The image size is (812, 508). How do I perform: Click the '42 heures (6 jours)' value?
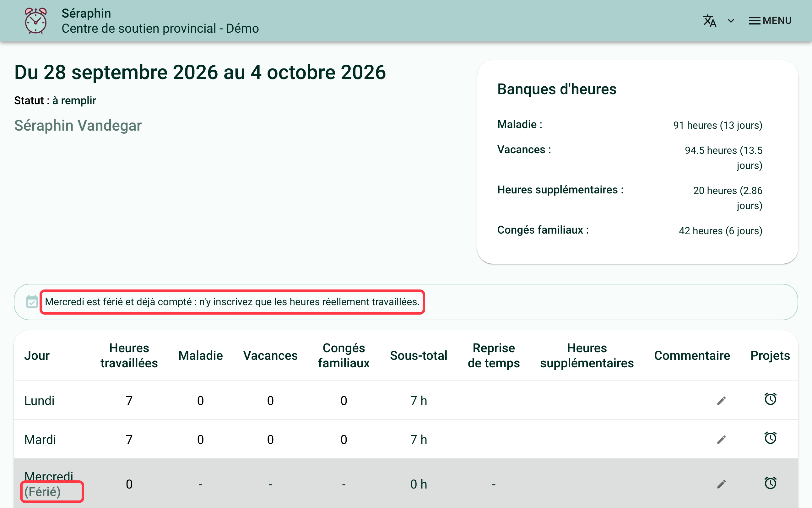click(720, 231)
